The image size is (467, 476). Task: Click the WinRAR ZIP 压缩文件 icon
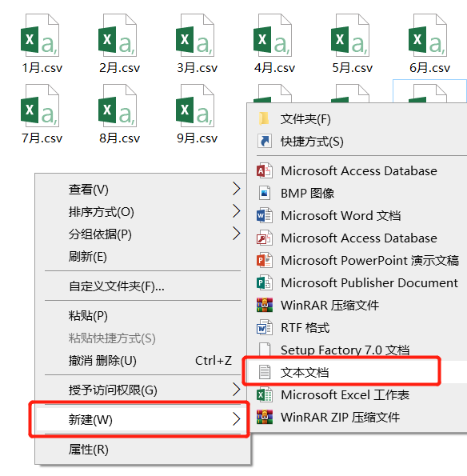[265, 417]
